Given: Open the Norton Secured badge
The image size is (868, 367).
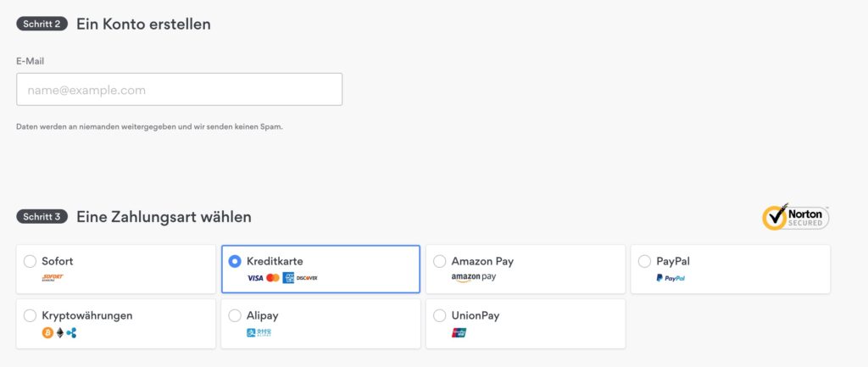Looking at the screenshot, I should click(795, 216).
